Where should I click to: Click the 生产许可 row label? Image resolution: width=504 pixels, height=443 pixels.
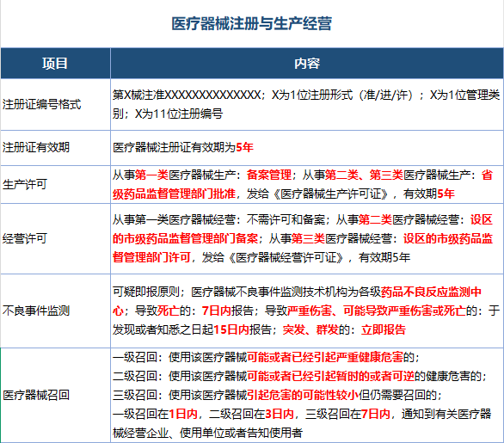[25, 185]
